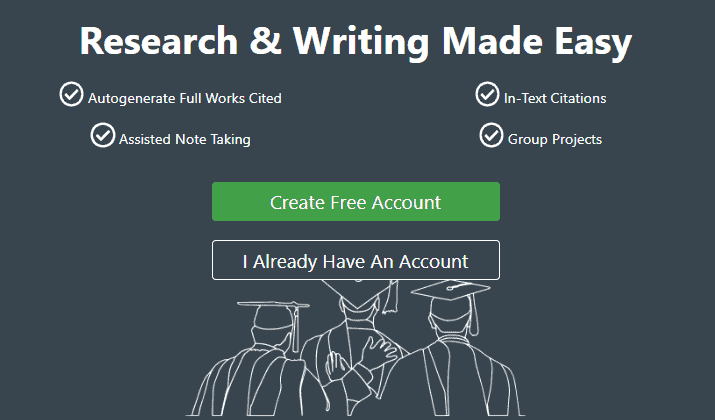Click the left graduate's flat cap top
This screenshot has width=715, height=420.
tap(273, 304)
